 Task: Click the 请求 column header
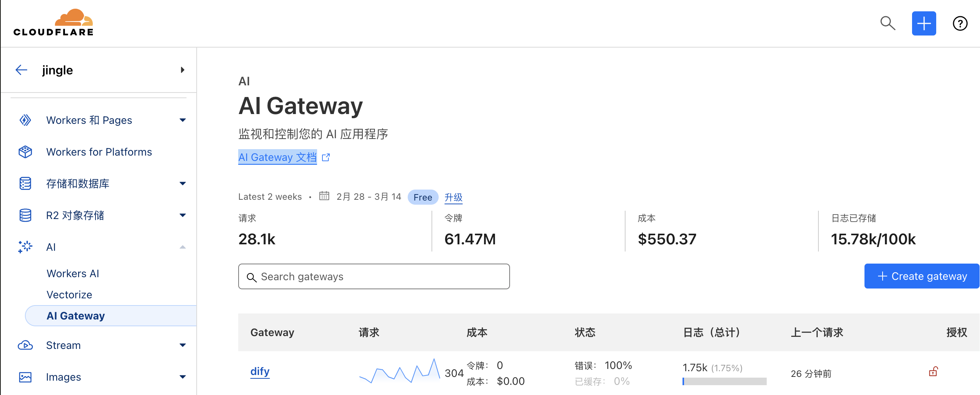coord(369,333)
